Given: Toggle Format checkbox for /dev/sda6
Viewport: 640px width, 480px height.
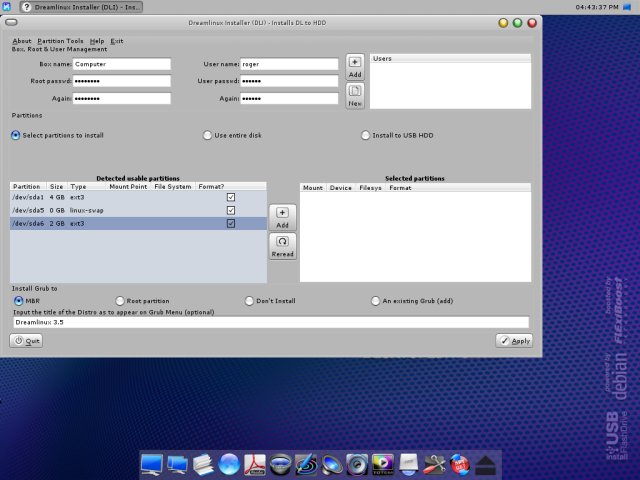Looking at the screenshot, I should 231,223.
